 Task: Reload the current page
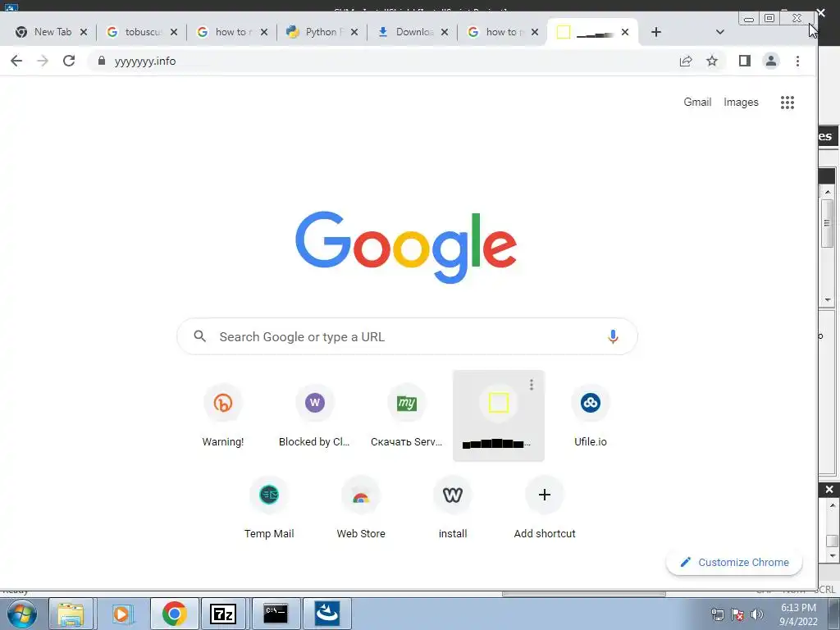click(x=69, y=61)
